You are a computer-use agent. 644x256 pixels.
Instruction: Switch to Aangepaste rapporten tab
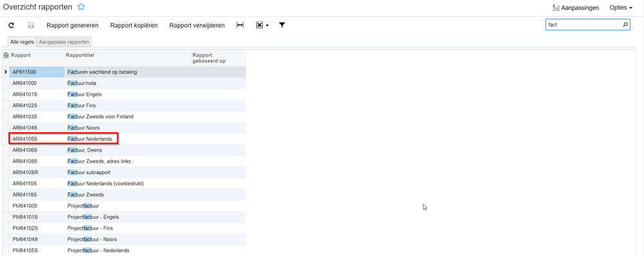(x=64, y=42)
